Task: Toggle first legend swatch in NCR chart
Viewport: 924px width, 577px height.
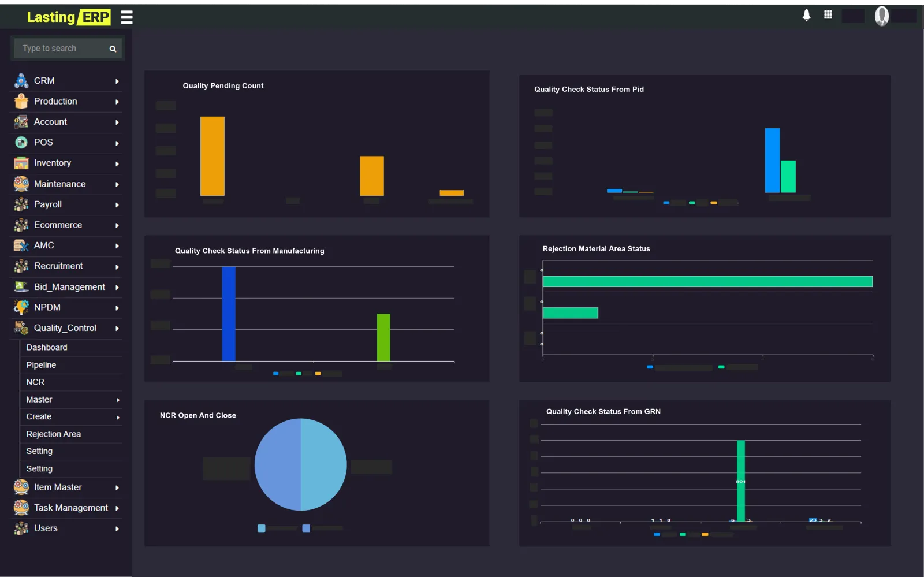Action: tap(262, 528)
